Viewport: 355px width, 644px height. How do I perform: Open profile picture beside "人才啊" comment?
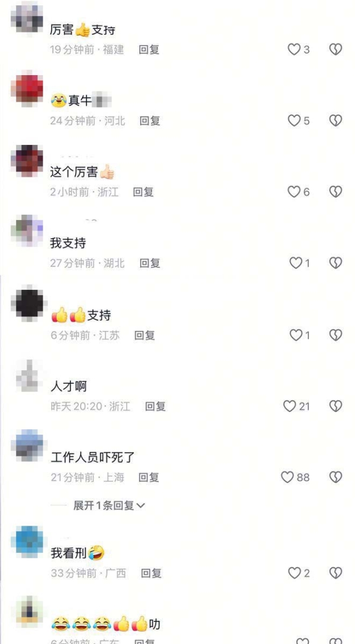pyautogui.click(x=27, y=374)
